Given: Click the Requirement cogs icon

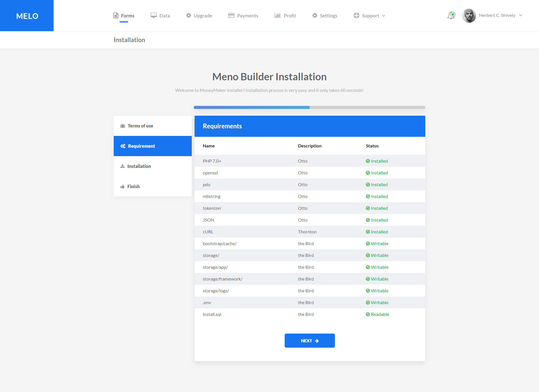Looking at the screenshot, I should [123, 146].
